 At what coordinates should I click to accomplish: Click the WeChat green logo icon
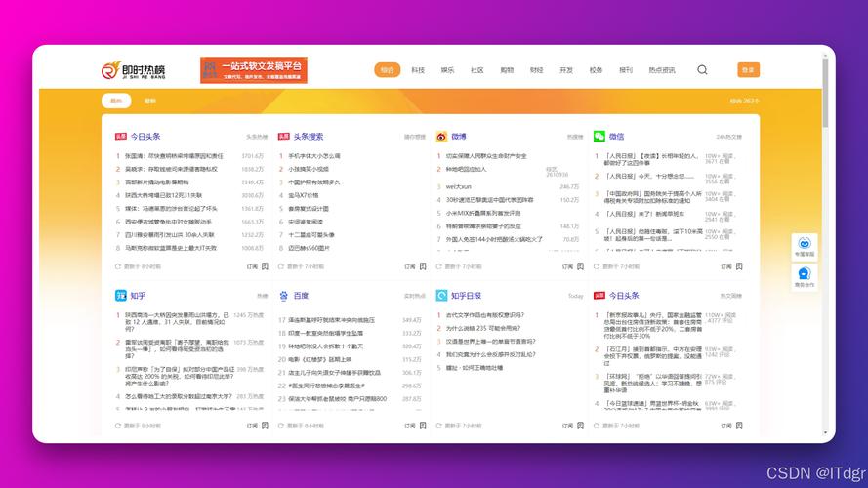(x=599, y=137)
